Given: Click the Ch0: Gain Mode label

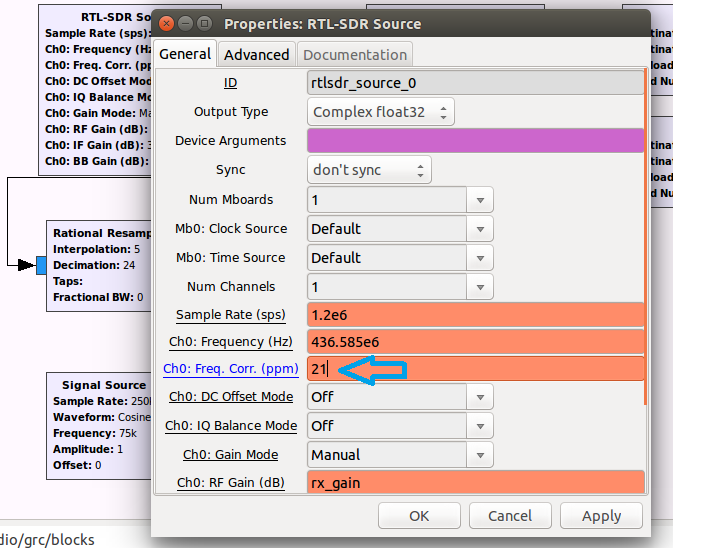Looking at the screenshot, I should 231,454.
